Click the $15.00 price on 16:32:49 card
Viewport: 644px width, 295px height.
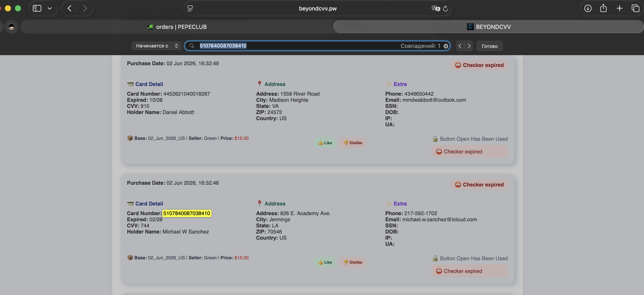(x=241, y=138)
